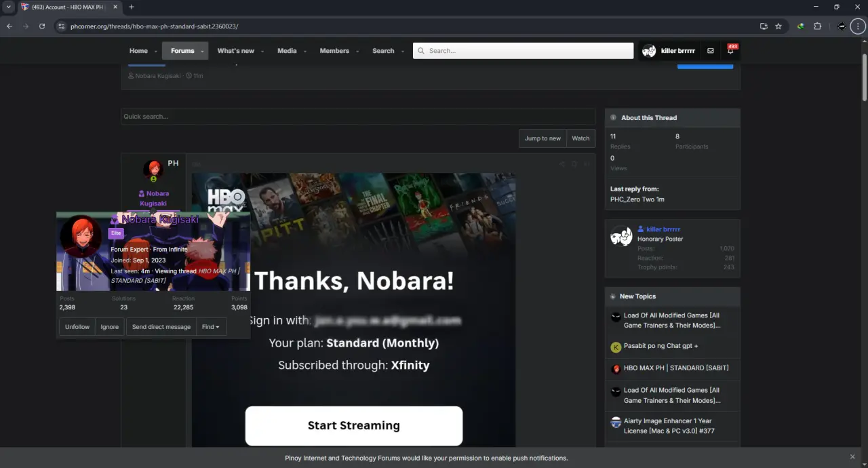Image resolution: width=868 pixels, height=468 pixels.
Task: Focus the Quick search field
Action: coord(358,117)
